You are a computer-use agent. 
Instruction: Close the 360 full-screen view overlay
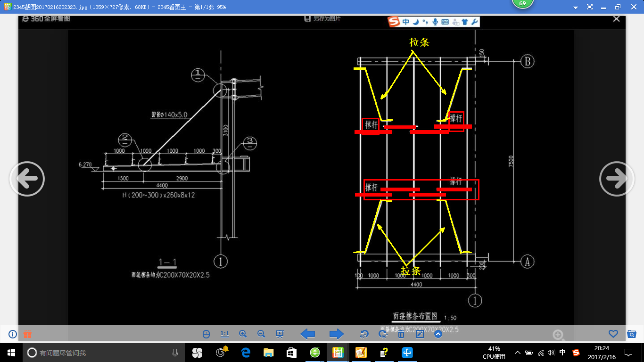tap(616, 18)
